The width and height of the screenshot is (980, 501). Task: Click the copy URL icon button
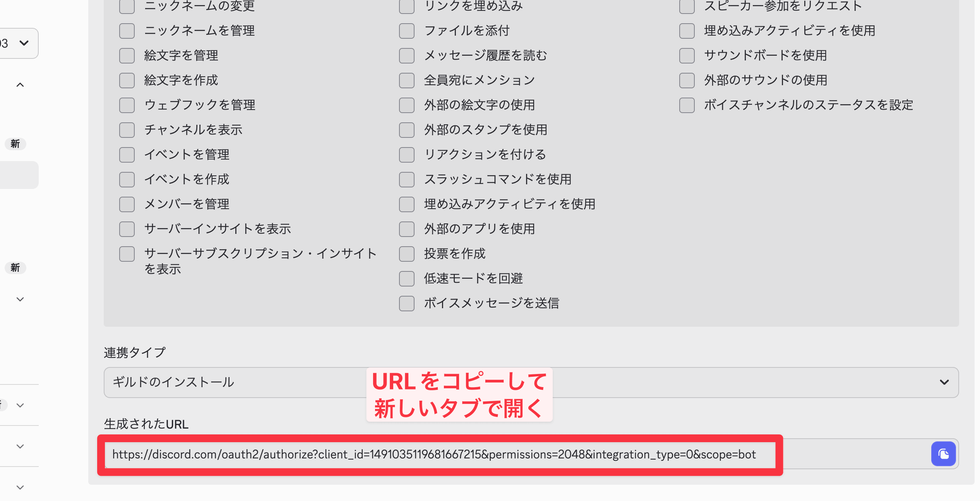tap(943, 454)
